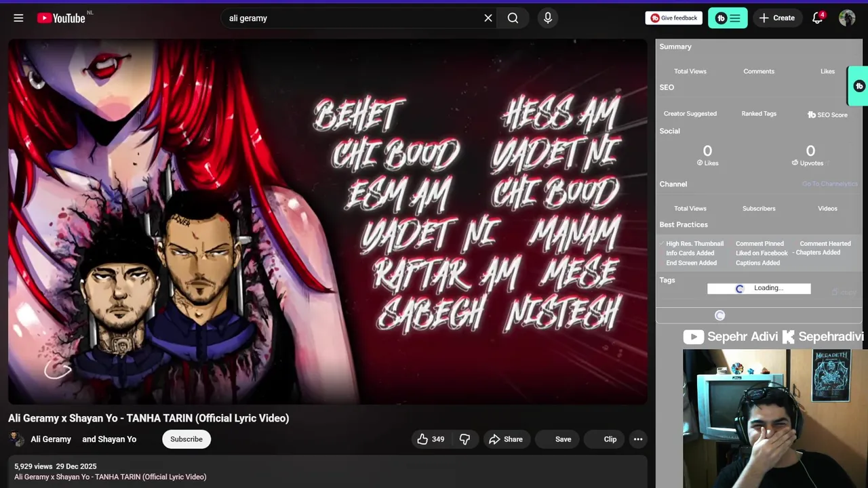The height and width of the screenshot is (488, 868).
Task: Start voice search with microphone icon
Action: pyautogui.click(x=548, y=18)
